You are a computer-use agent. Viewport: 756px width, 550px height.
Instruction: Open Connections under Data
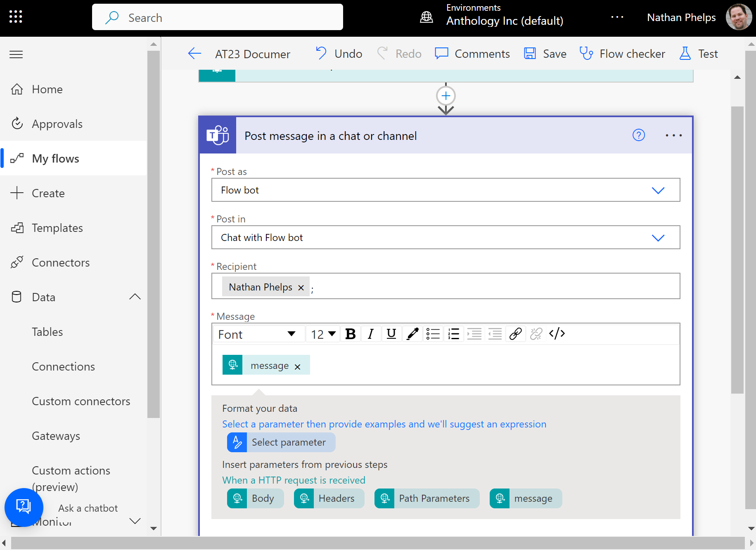63,366
